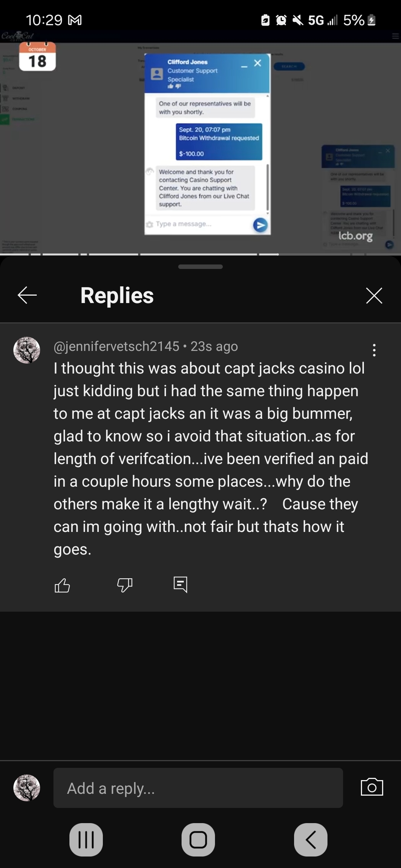Viewport: 401px width, 868px height.
Task: Tap the comment text body
Action: [x=211, y=458]
